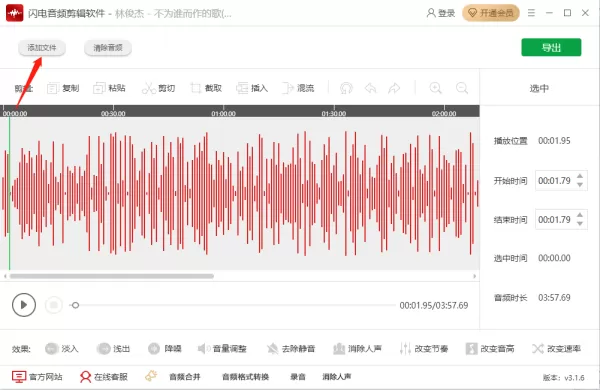This screenshot has height=390, width=600.
Task: Increase 结束时间 with up arrow
Action: coord(580,215)
